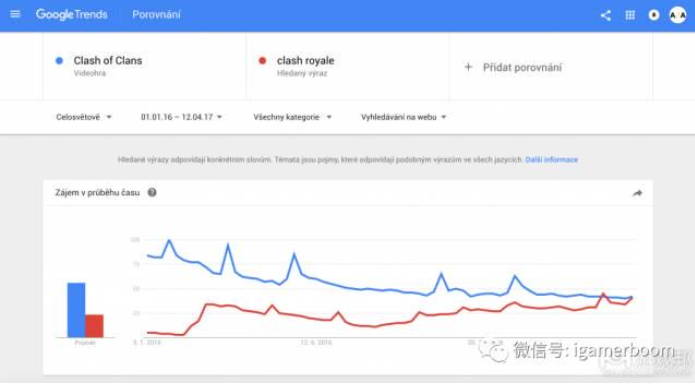Expand the Celosvětově region dropdown
Image resolution: width=695 pixels, height=385 pixels.
tap(84, 117)
